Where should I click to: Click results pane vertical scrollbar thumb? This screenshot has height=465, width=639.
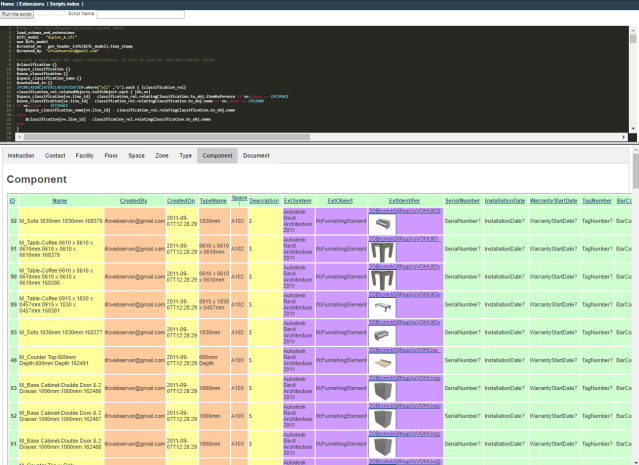[635, 170]
